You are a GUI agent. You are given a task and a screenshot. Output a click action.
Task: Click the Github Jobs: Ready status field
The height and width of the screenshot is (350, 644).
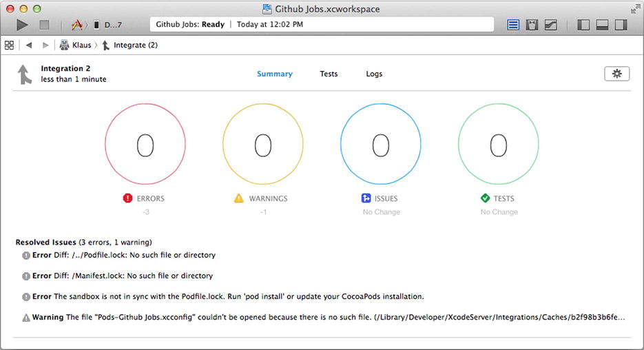(322, 25)
